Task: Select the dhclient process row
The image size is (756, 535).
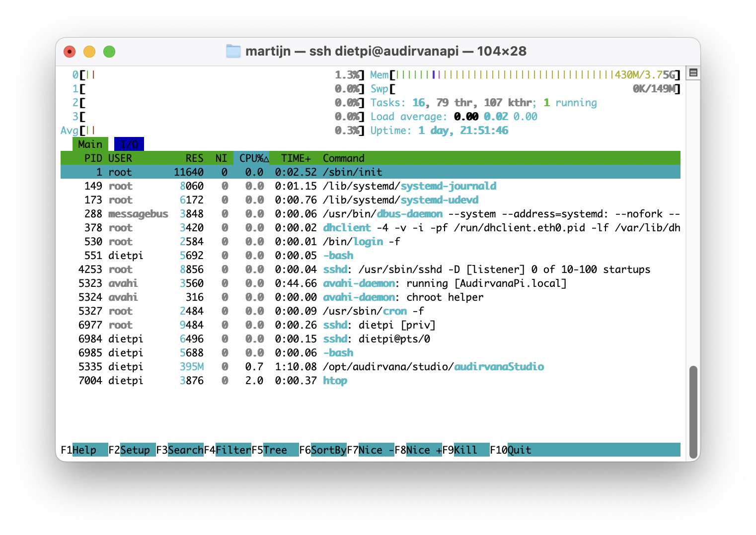Action: click(371, 227)
